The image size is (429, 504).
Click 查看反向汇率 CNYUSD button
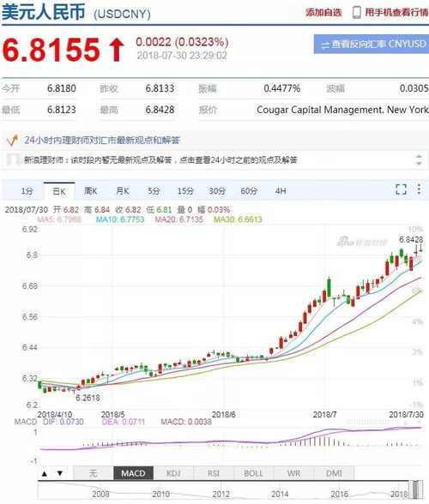click(x=372, y=44)
